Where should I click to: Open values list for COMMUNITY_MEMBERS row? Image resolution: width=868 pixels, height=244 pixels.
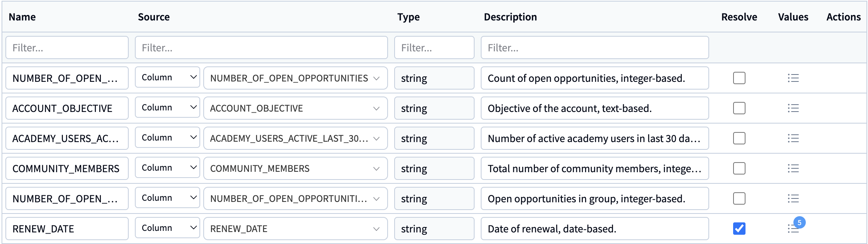click(793, 168)
